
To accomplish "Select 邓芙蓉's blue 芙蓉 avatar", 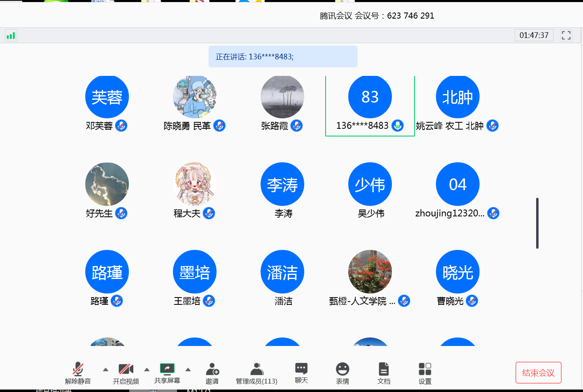I will pyautogui.click(x=107, y=97).
